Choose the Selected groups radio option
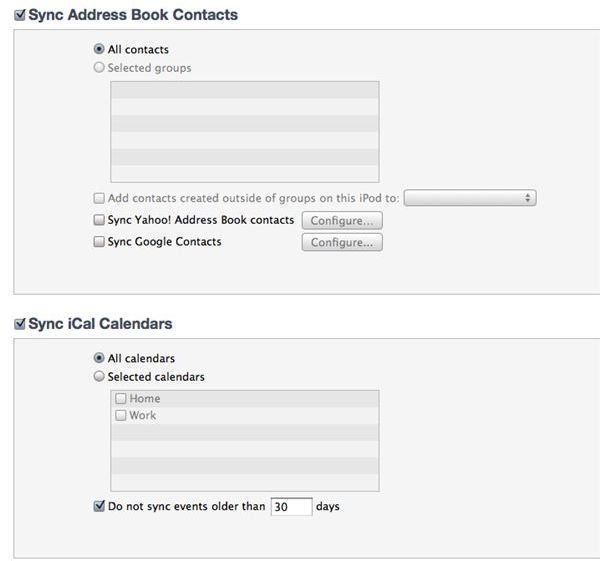600x561 pixels. point(99,67)
